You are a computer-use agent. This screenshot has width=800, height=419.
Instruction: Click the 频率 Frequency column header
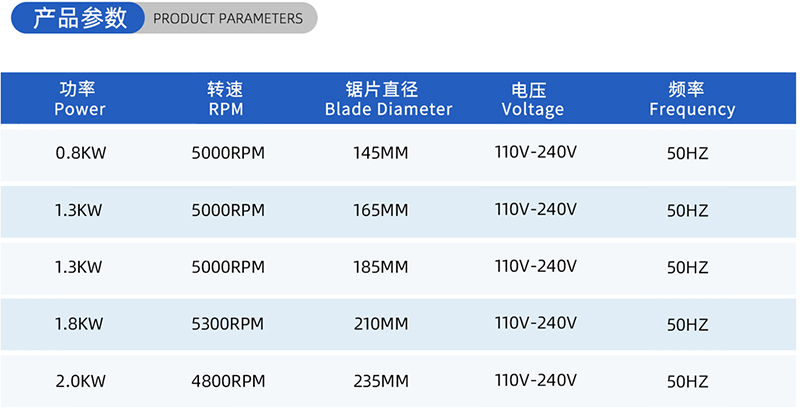pyautogui.click(x=691, y=99)
